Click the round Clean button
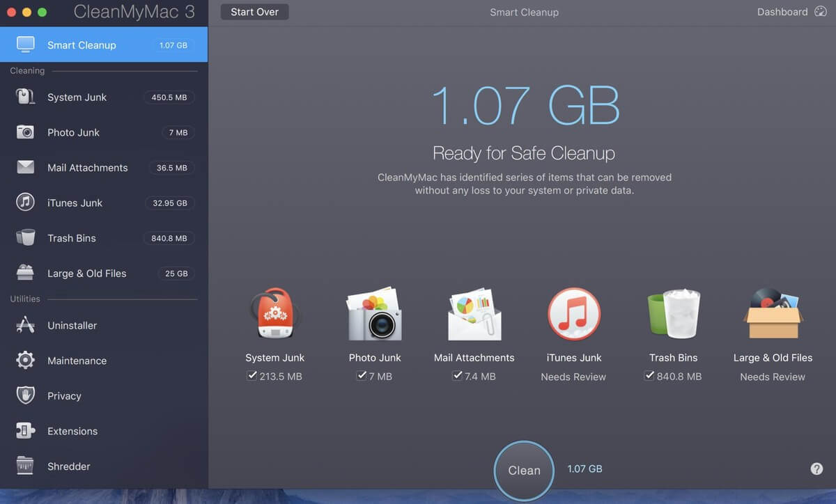 pos(524,471)
